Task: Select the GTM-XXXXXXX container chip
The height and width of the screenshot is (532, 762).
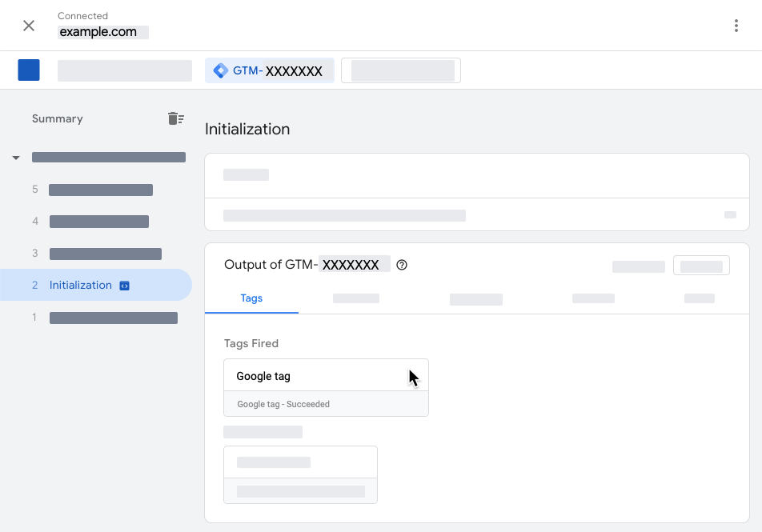Action: 270,70
